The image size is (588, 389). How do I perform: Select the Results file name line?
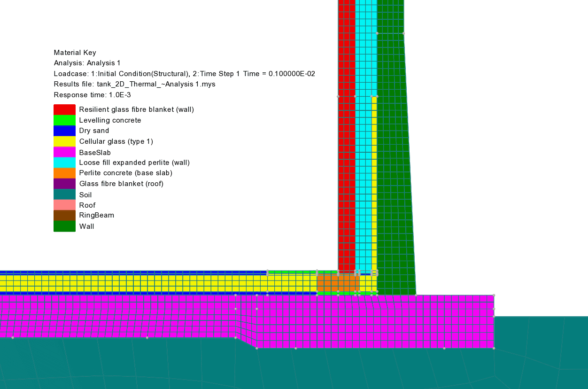pos(134,84)
